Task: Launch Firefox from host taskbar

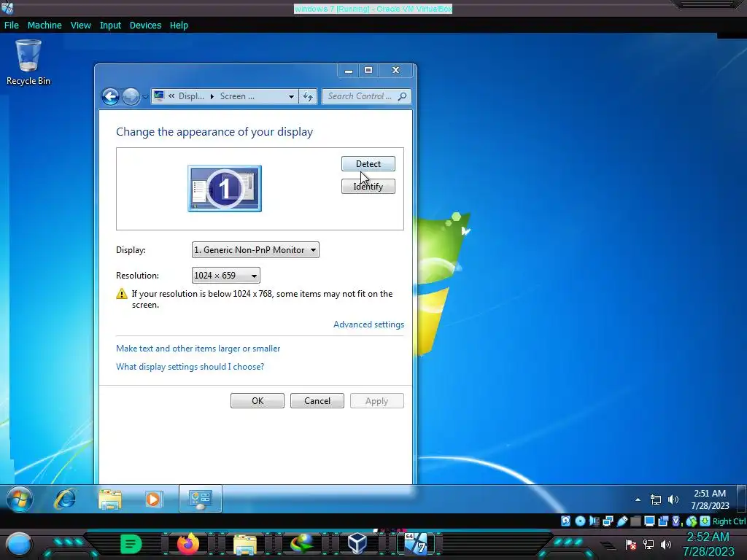Action: click(188, 544)
